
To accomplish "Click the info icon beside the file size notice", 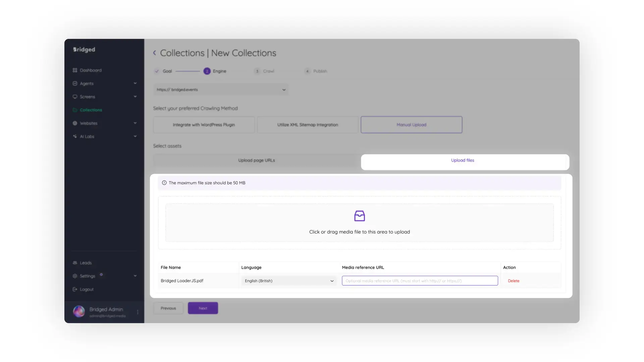I will [164, 183].
